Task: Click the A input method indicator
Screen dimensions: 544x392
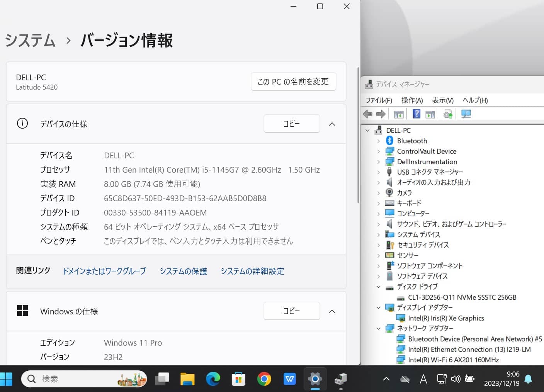Action: point(423,379)
